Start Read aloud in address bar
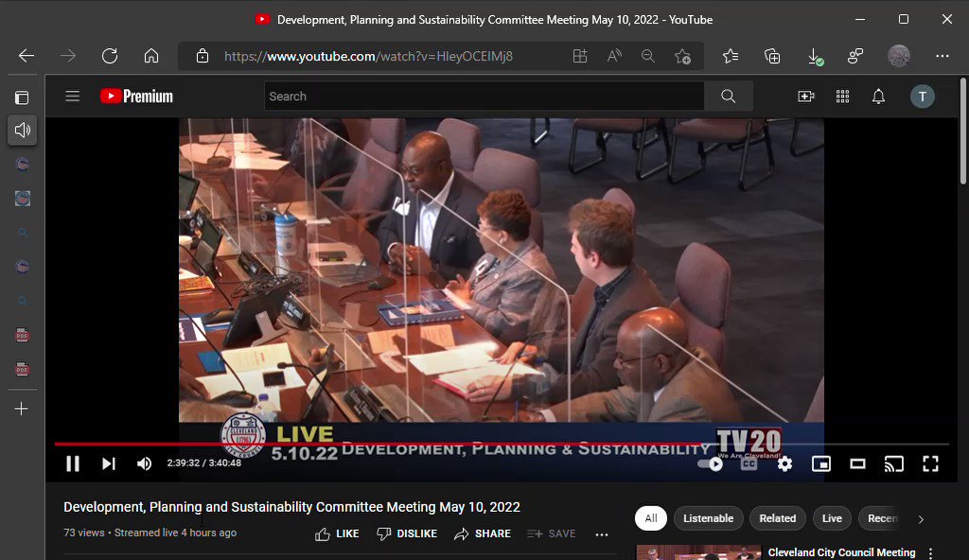The height and width of the screenshot is (560, 969). tap(613, 56)
